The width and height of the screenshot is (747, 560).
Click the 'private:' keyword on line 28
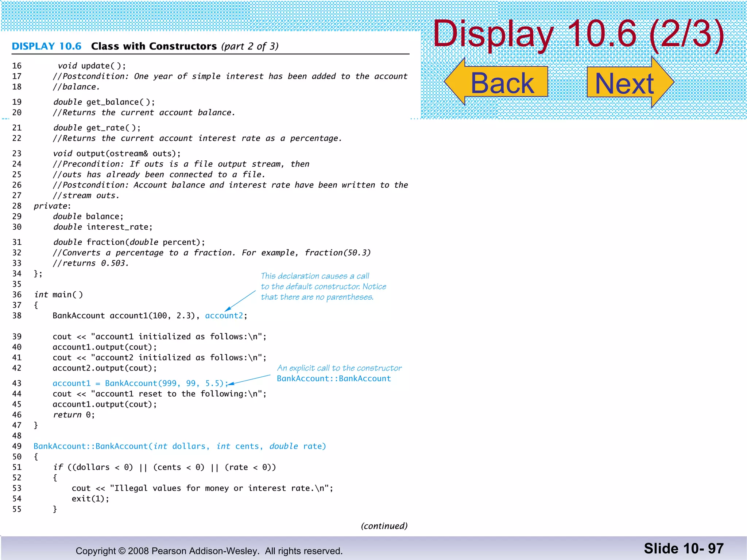52,206
